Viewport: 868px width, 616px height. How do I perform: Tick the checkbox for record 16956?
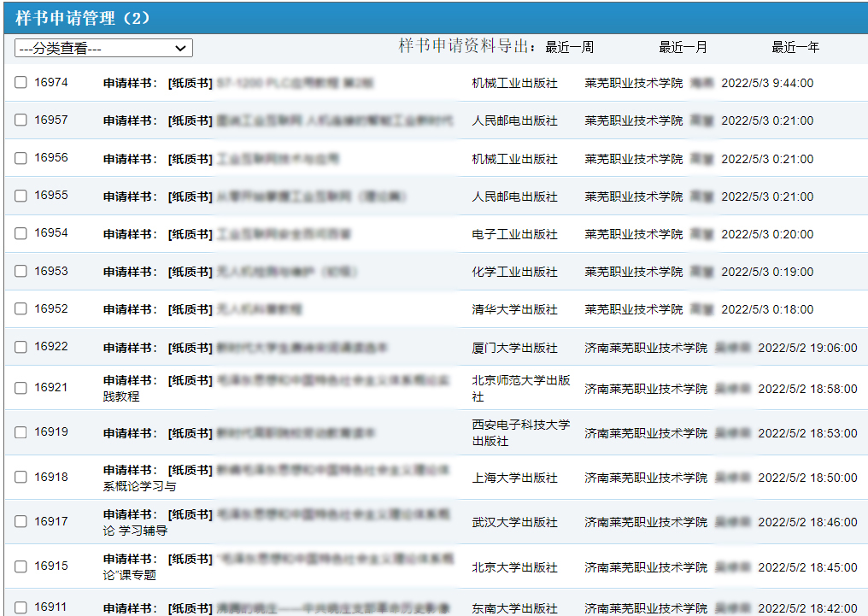pos(21,158)
